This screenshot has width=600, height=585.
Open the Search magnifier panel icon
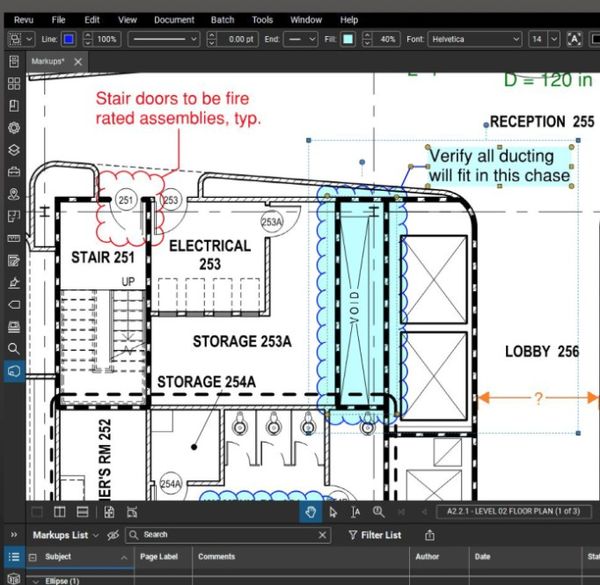pyautogui.click(x=14, y=349)
